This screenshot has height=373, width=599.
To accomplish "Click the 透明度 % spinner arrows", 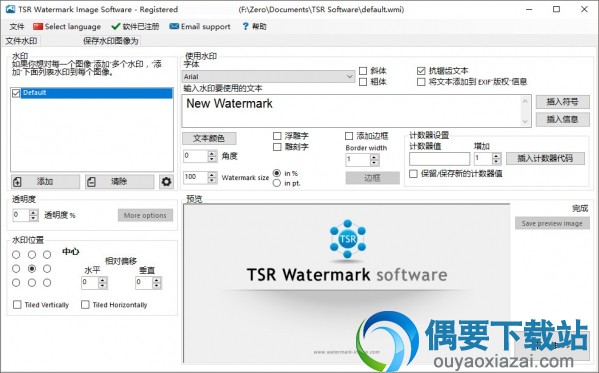I will (x=34, y=215).
